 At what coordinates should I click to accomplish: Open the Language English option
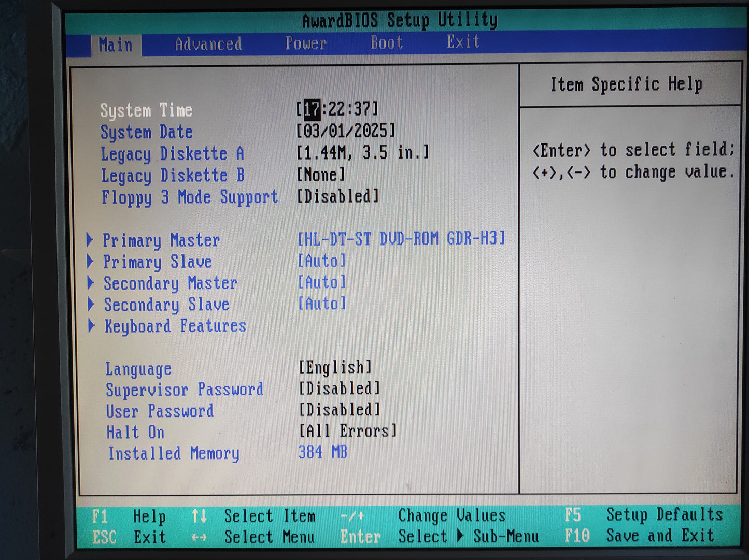[335, 367]
